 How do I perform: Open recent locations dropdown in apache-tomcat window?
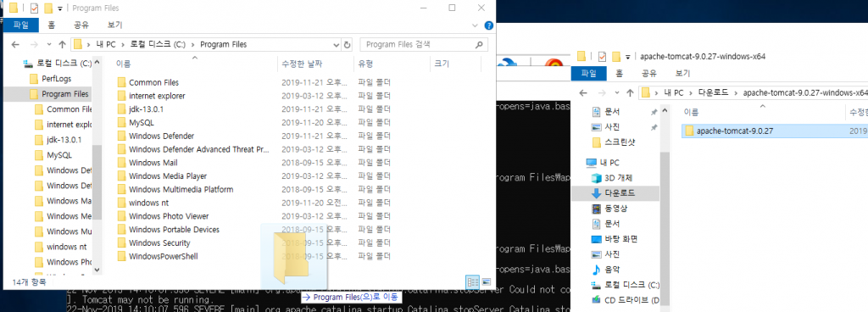(x=617, y=92)
